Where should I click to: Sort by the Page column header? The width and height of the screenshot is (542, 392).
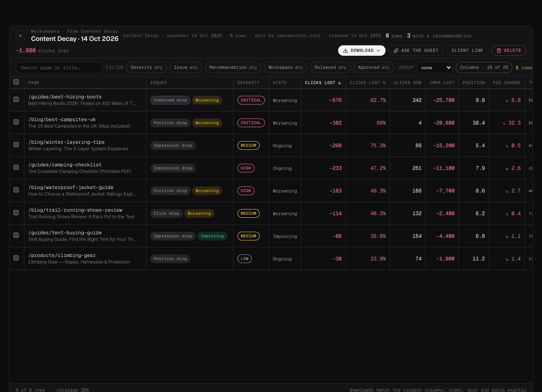(x=85, y=83)
